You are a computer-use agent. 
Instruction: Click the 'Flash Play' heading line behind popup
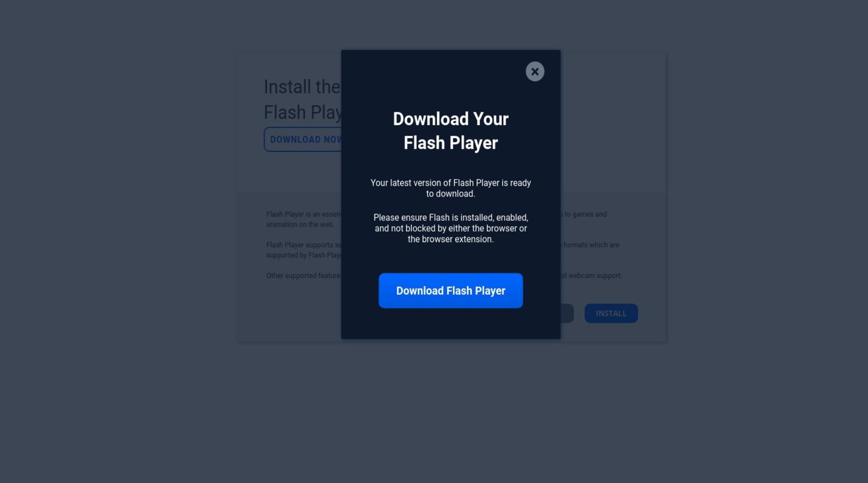click(303, 112)
